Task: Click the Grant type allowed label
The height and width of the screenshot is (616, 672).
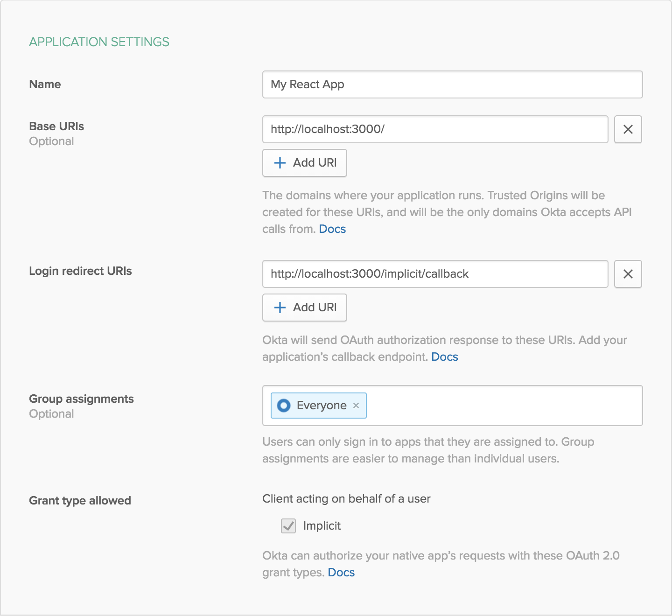Action: click(80, 501)
